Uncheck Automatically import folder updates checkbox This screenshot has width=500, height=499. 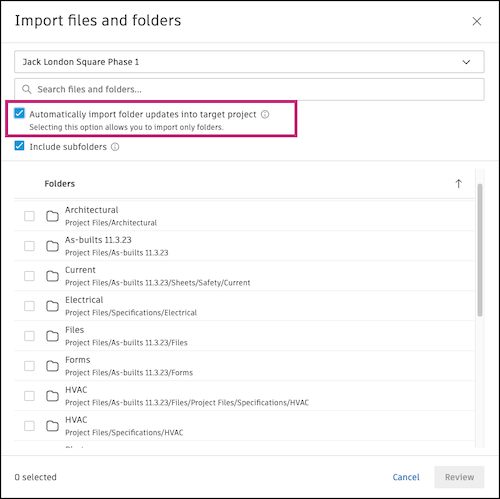(x=19, y=113)
